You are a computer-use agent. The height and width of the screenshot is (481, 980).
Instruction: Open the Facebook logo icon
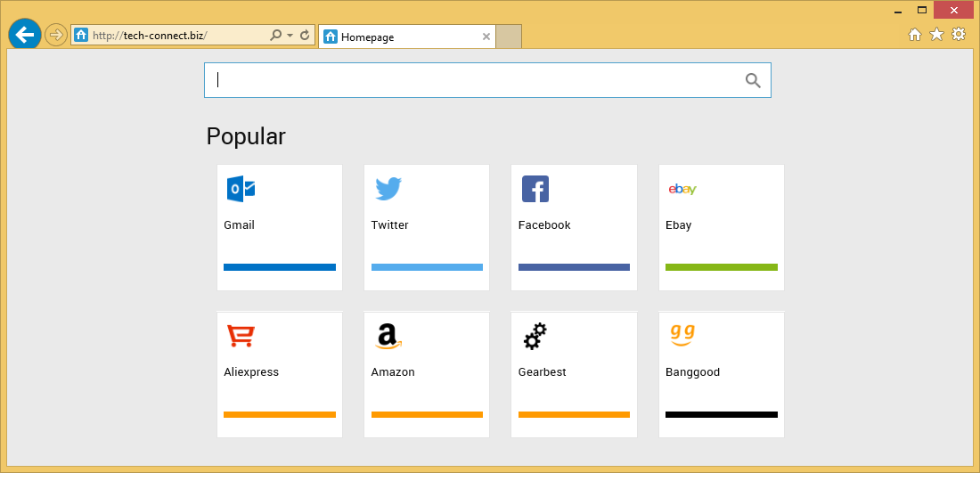tap(535, 189)
